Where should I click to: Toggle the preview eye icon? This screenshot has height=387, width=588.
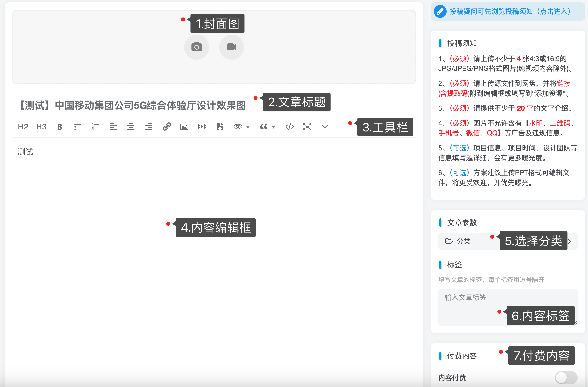tap(238, 127)
